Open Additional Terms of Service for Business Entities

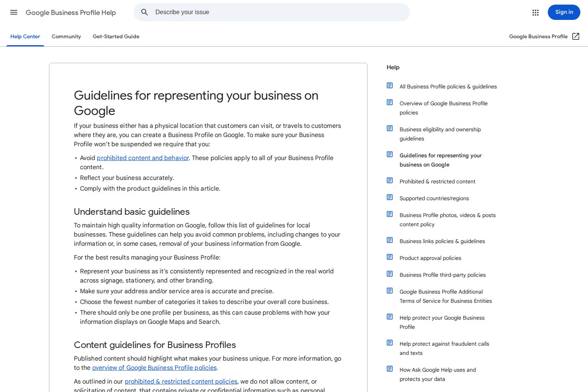click(446, 296)
